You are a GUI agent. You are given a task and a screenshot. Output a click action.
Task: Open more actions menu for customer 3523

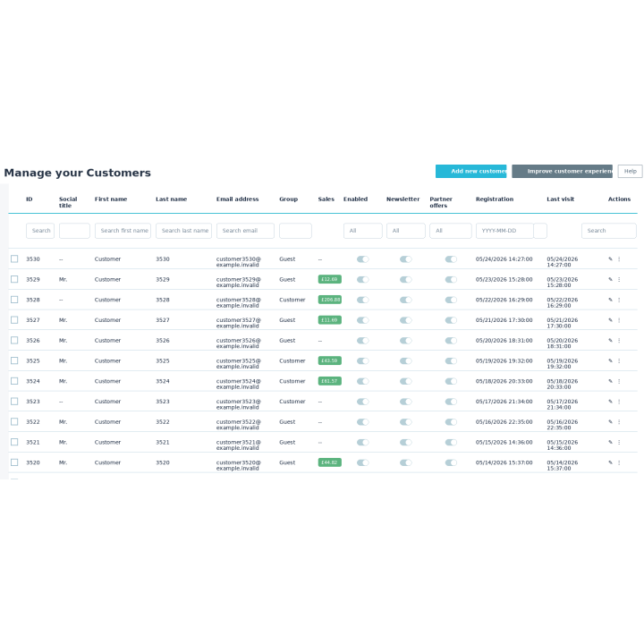619,402
